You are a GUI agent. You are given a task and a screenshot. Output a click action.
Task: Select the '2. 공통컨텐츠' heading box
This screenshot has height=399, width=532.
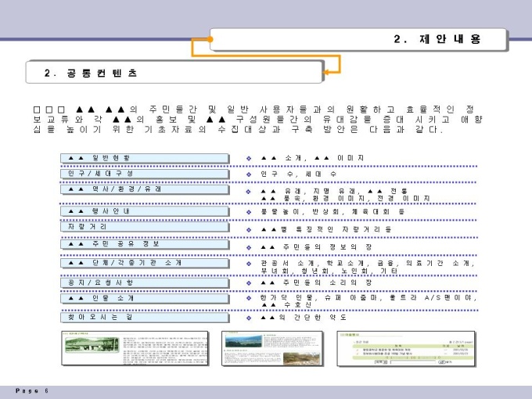click(174, 72)
